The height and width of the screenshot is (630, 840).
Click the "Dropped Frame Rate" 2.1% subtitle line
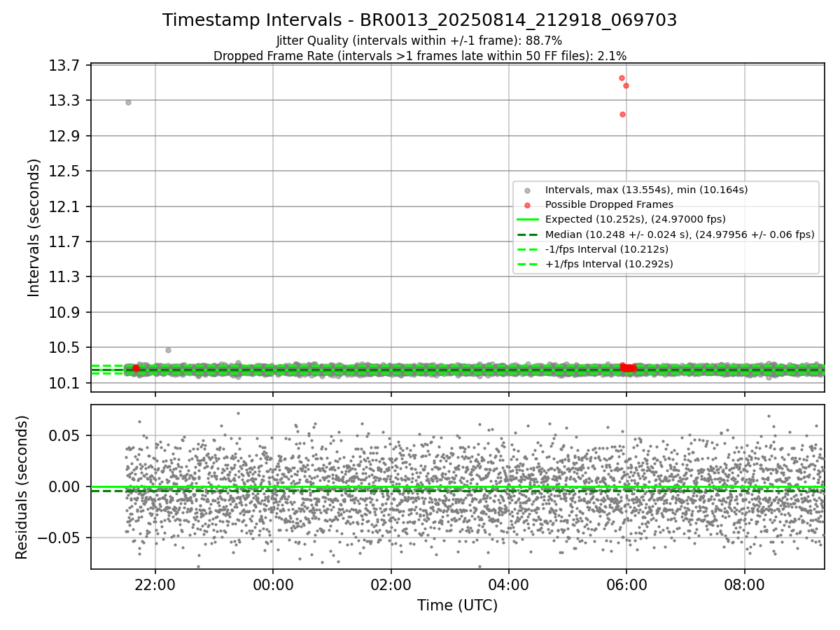[x=419, y=55]
